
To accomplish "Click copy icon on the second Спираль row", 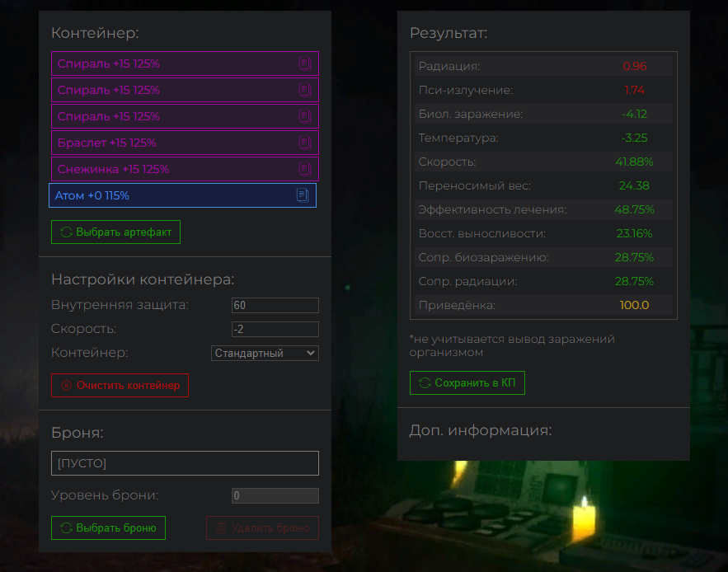I will tap(304, 90).
